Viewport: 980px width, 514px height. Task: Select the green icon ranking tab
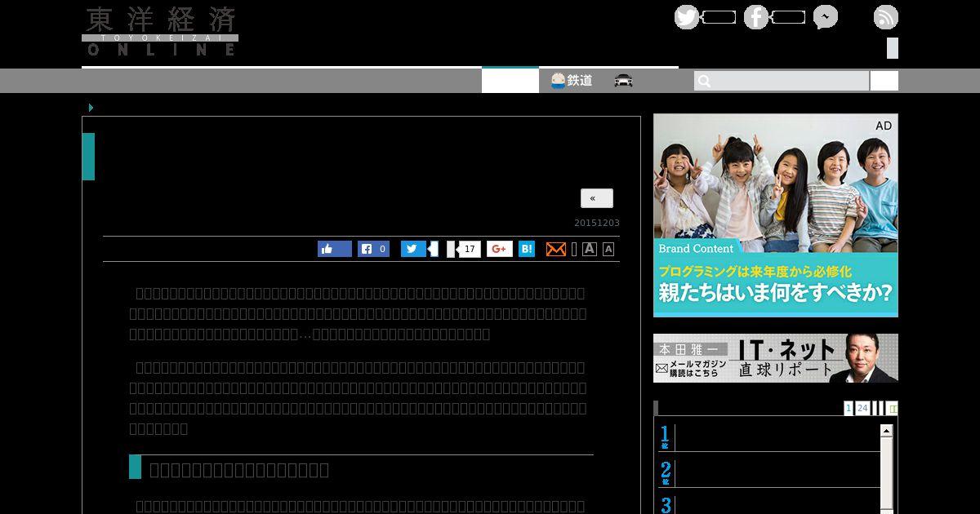893,408
